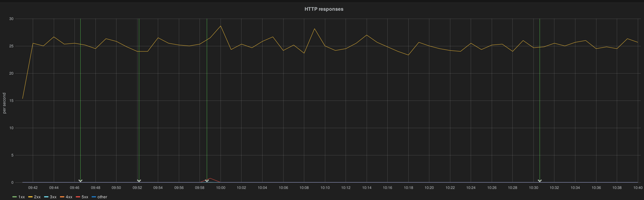Viewport: 644px width, 200px height.
Task: Click the annotation marker arrow near 09:52
Action: pos(139,181)
